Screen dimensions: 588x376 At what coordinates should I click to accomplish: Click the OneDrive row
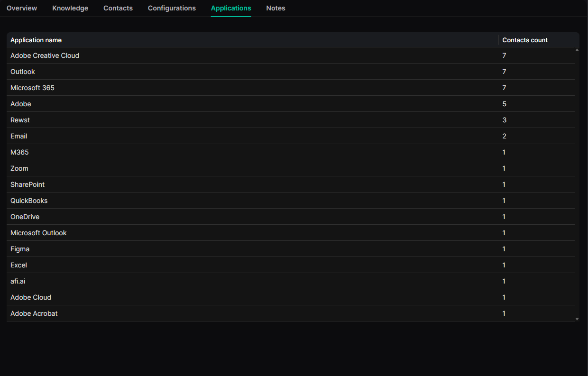pos(291,217)
